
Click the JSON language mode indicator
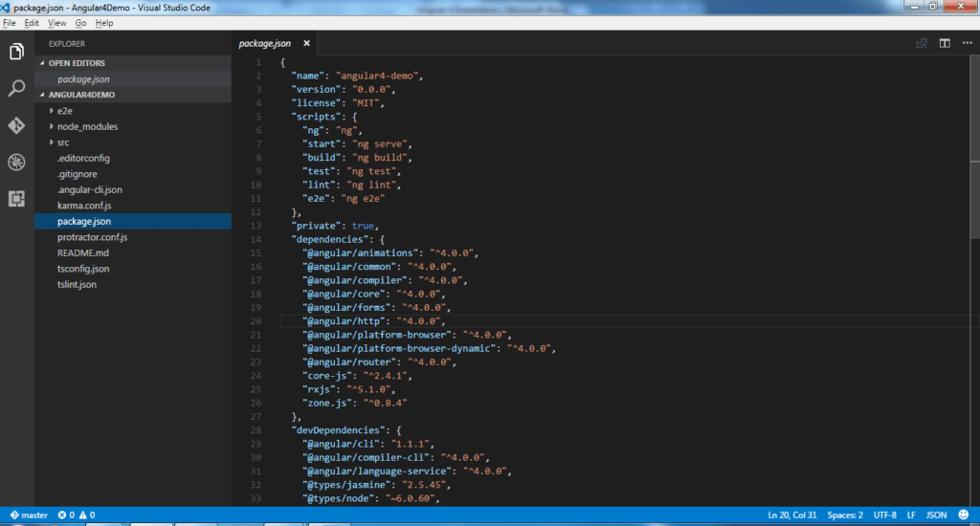[x=936, y=515]
